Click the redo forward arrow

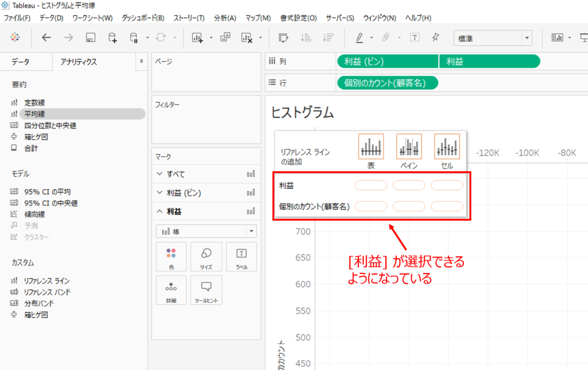click(x=68, y=37)
